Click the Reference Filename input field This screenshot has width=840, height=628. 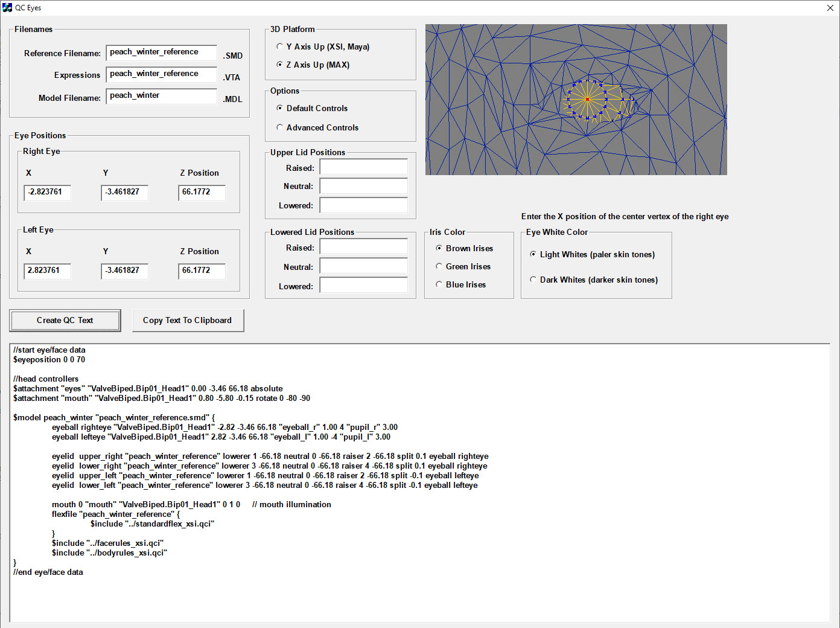tap(161, 53)
